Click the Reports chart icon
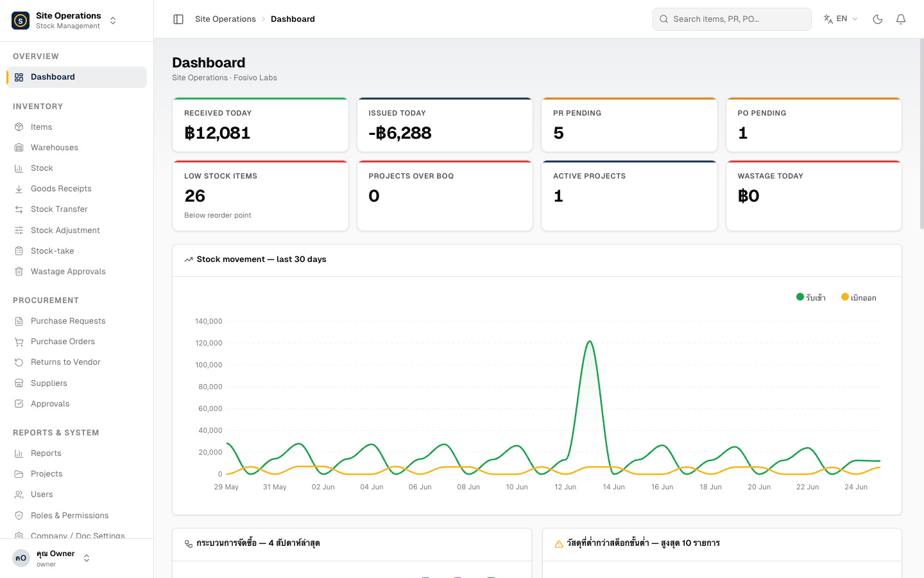 coord(19,453)
